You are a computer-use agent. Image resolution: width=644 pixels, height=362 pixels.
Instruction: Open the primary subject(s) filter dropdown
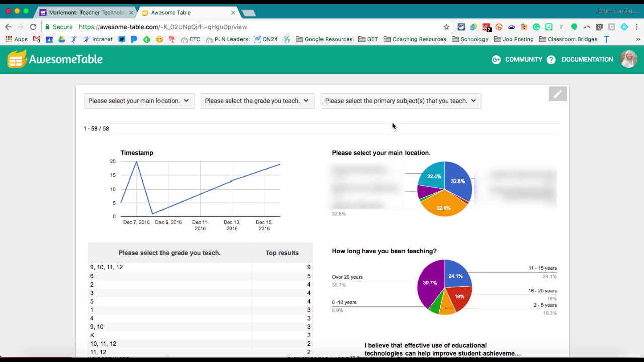click(401, 101)
